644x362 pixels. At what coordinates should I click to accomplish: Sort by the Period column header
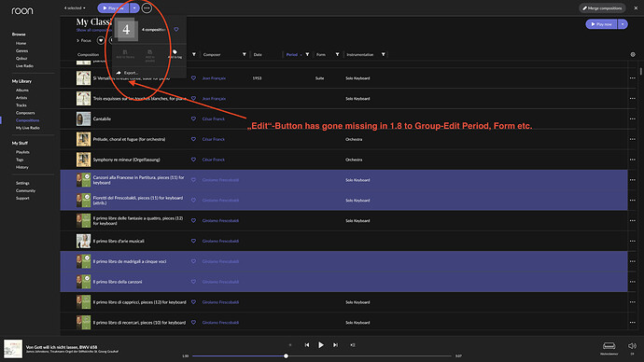point(292,54)
